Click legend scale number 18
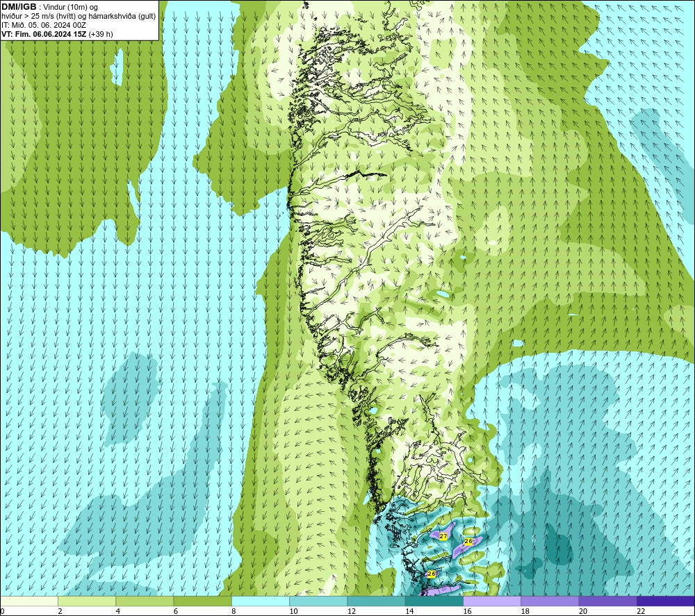 (x=525, y=611)
